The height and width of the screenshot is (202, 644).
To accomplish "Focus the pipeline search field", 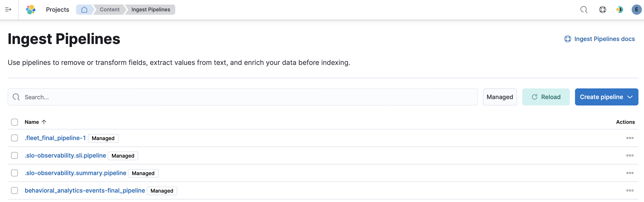I will 243,97.
